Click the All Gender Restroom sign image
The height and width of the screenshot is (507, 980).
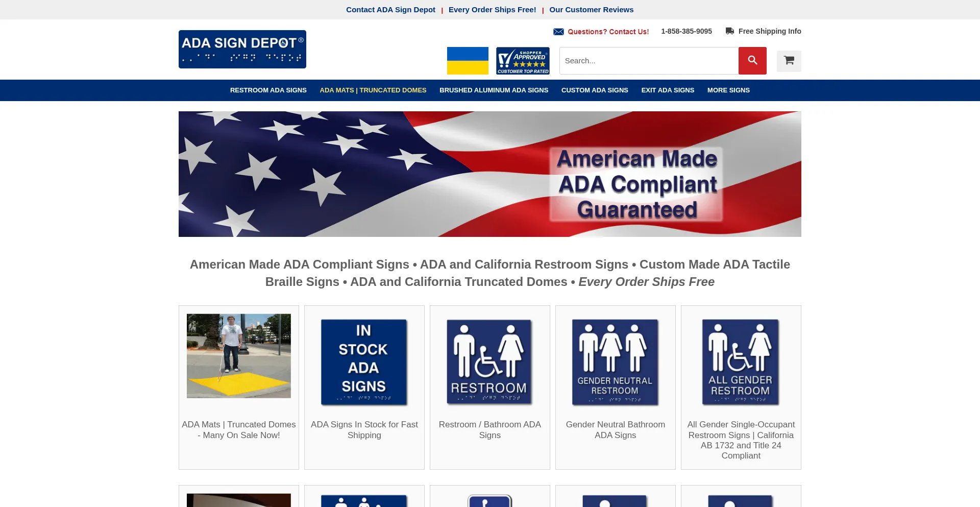click(x=741, y=362)
